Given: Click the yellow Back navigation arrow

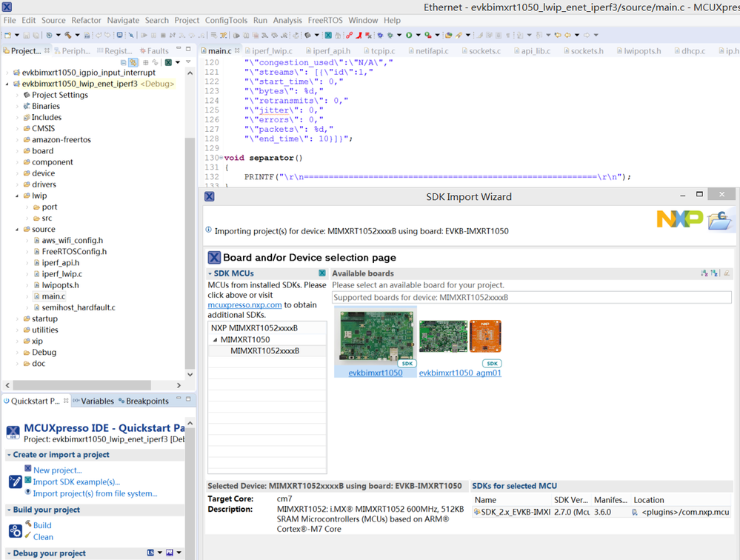Looking at the screenshot, I should point(567,35).
